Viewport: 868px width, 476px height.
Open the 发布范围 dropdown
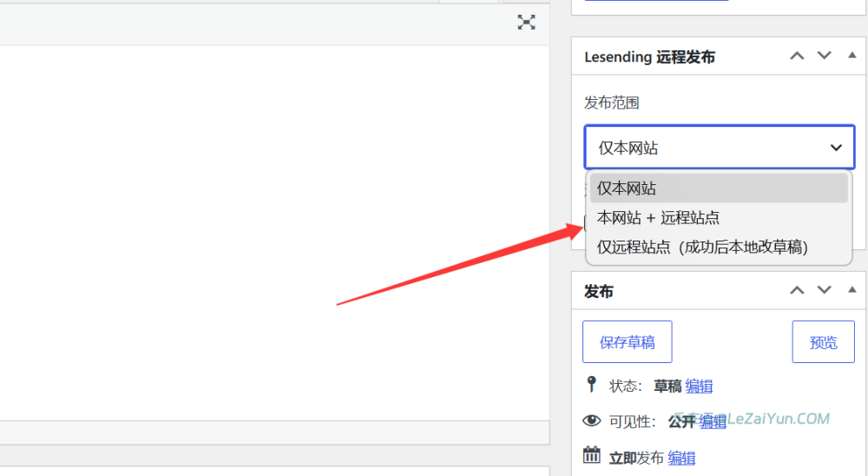720,148
